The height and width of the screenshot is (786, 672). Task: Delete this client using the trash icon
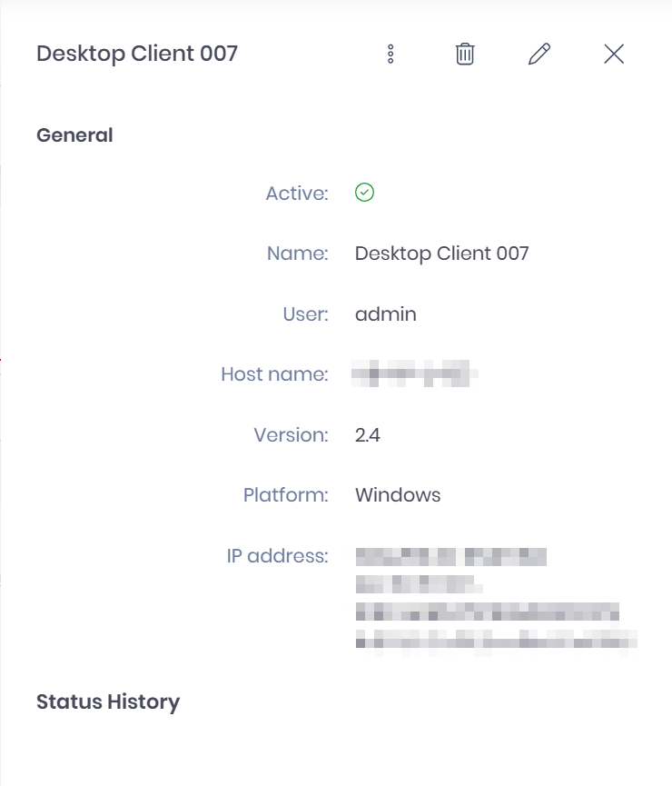point(464,55)
